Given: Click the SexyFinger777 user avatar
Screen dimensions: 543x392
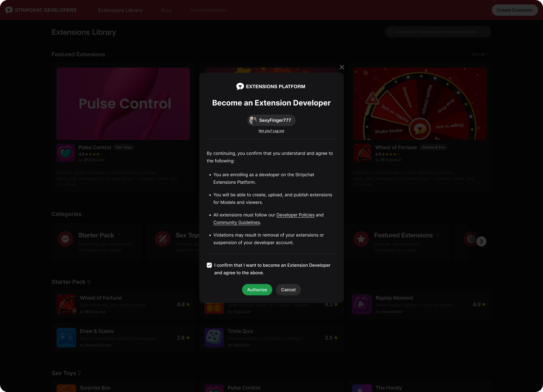Looking at the screenshot, I should [x=253, y=120].
